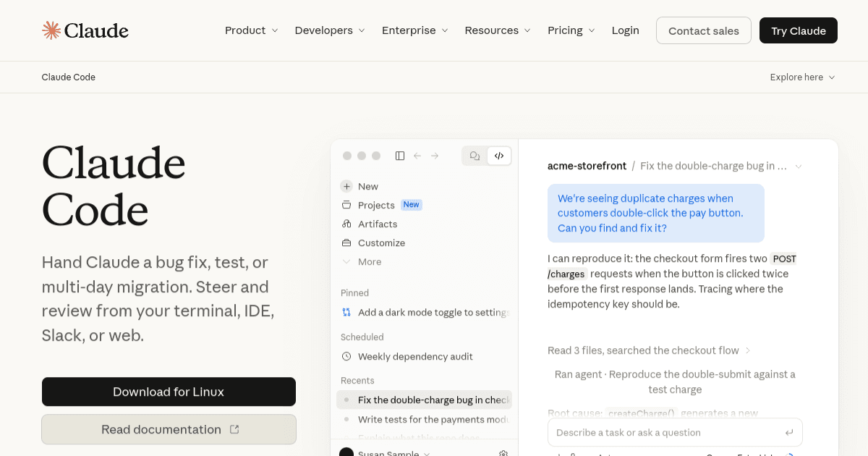Expand the Pricing menu
Viewport: 868px width, 456px height.
(x=571, y=30)
